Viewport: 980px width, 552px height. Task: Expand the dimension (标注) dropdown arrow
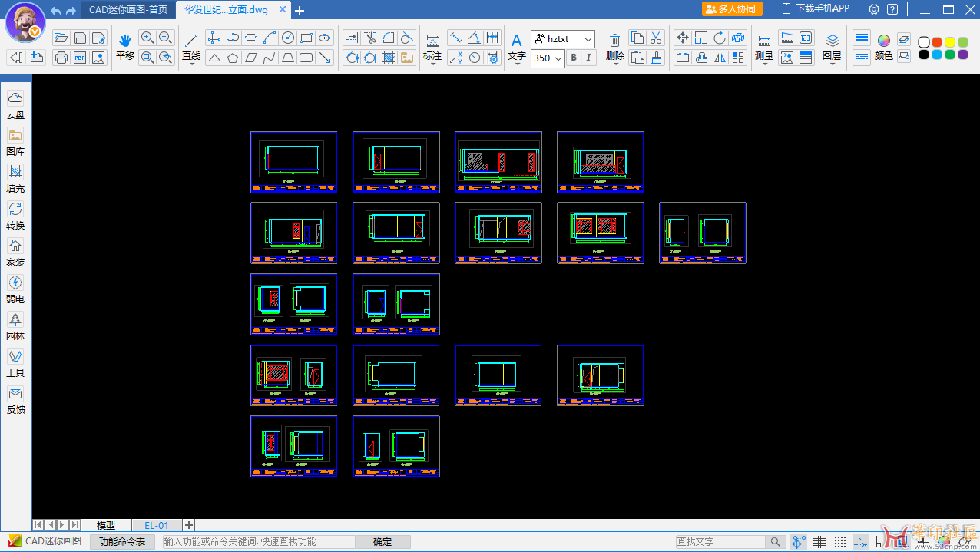pyautogui.click(x=433, y=64)
